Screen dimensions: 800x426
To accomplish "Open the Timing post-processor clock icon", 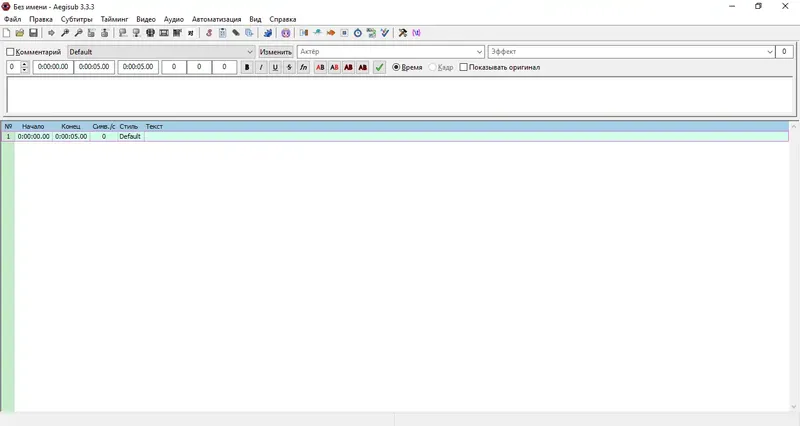I will [x=358, y=33].
